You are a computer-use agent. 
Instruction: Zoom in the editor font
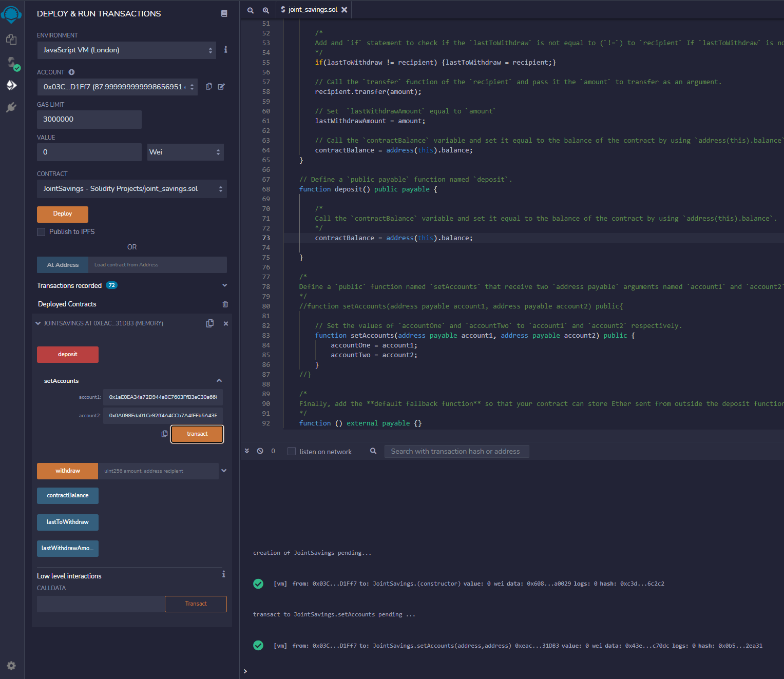266,10
